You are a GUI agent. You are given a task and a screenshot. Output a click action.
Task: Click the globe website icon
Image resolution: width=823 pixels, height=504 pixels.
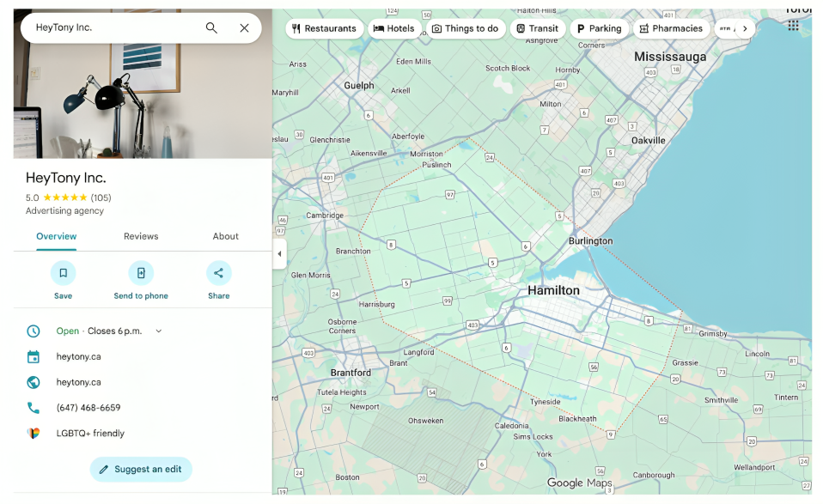pos(34,382)
